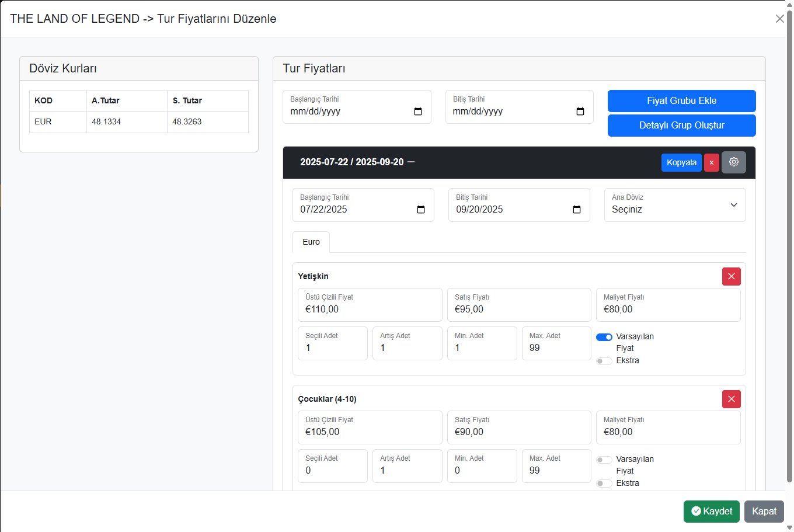
Task: Disable Varsayılan Fiyat toggle for Yetişkin
Action: (604, 337)
